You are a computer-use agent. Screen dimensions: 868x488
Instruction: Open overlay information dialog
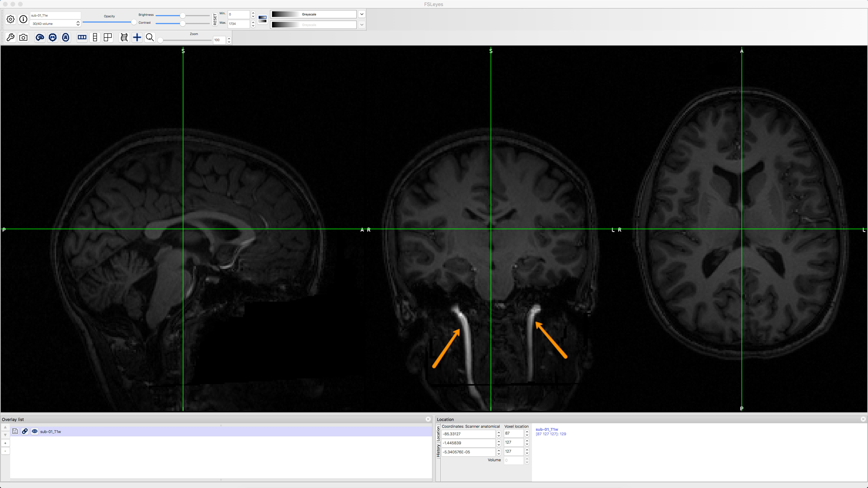point(23,19)
